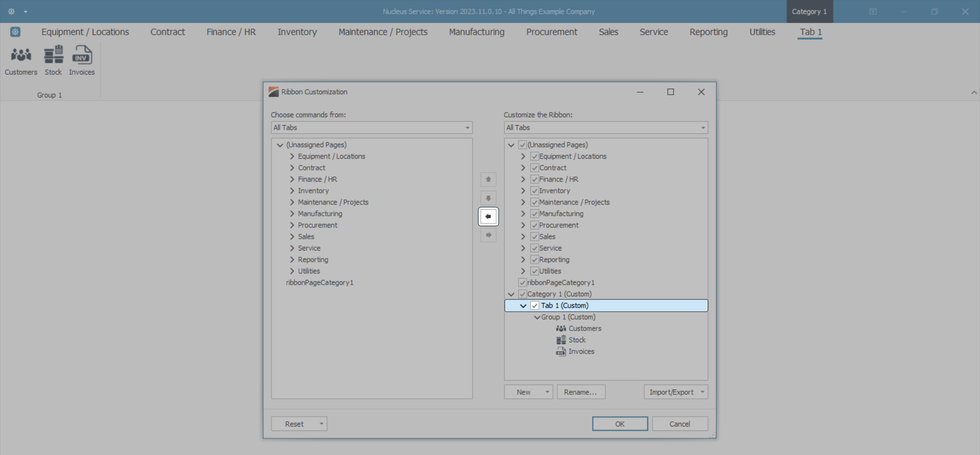
Task: Uncheck the Tab 1 (Custom) checkbox
Action: tap(534, 306)
